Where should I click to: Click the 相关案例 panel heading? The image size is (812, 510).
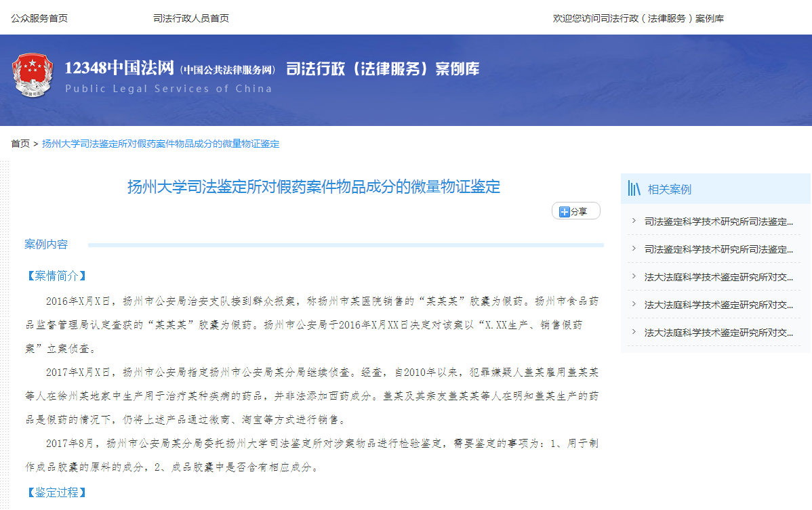click(x=670, y=190)
